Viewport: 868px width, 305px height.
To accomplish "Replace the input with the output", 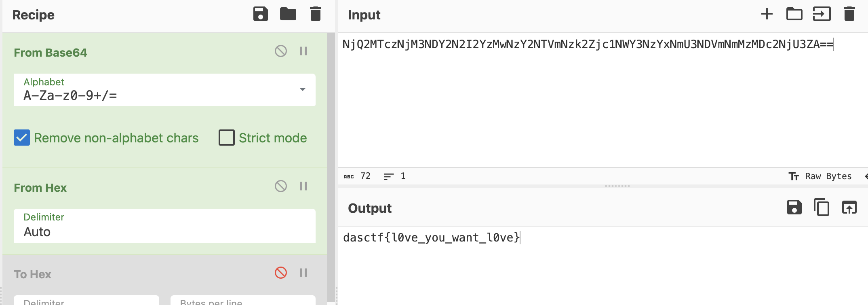I will click(849, 208).
